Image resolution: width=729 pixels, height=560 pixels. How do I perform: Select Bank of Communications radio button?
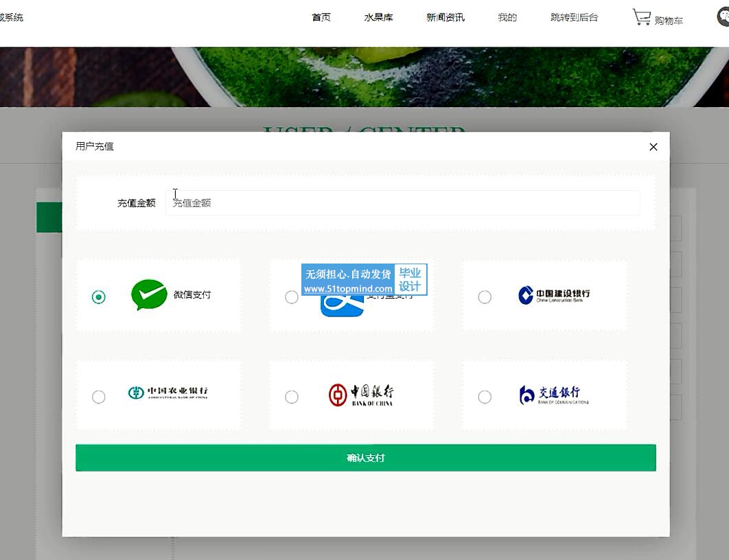[485, 397]
